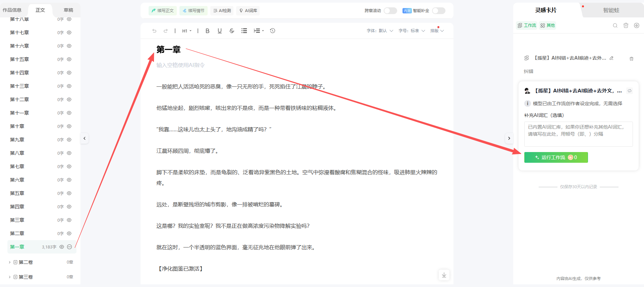Screen dimensions: 644x287
Task: Open more options for 第一章
Action: point(69,247)
